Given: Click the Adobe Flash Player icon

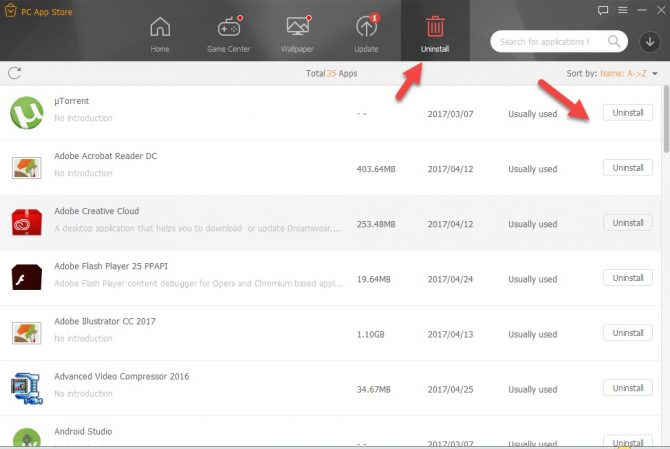Looking at the screenshot, I should pyautogui.click(x=26, y=277).
